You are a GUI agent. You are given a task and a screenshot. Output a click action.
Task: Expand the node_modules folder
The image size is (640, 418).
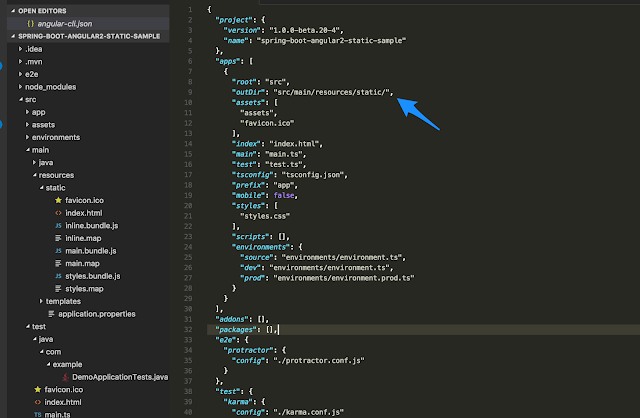coord(20,87)
